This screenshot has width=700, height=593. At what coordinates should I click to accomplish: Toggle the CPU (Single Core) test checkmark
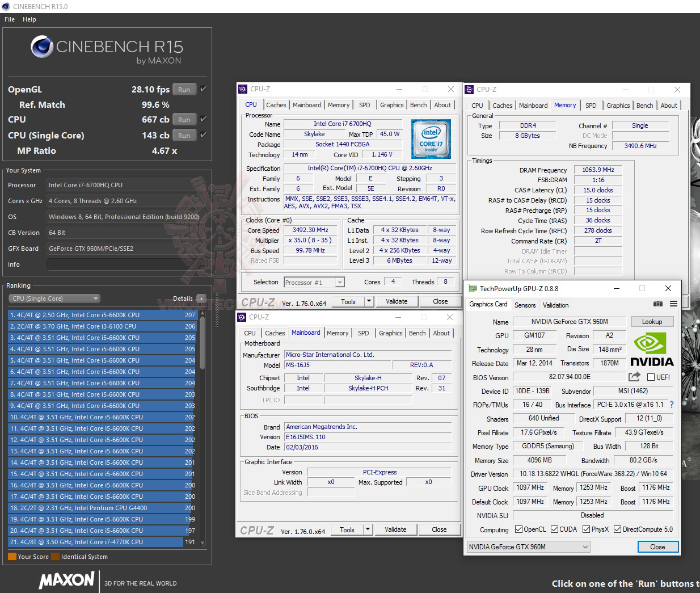pyautogui.click(x=203, y=135)
